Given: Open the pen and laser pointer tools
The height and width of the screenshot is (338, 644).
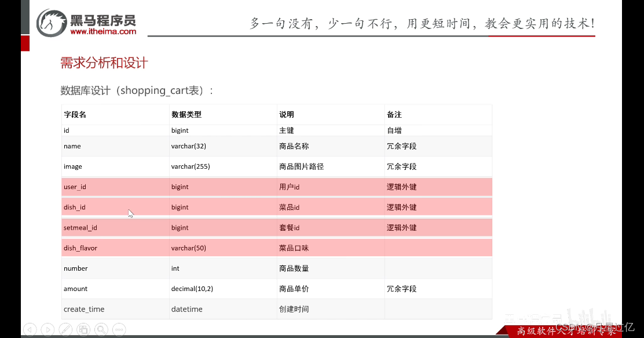Looking at the screenshot, I should point(65,329).
